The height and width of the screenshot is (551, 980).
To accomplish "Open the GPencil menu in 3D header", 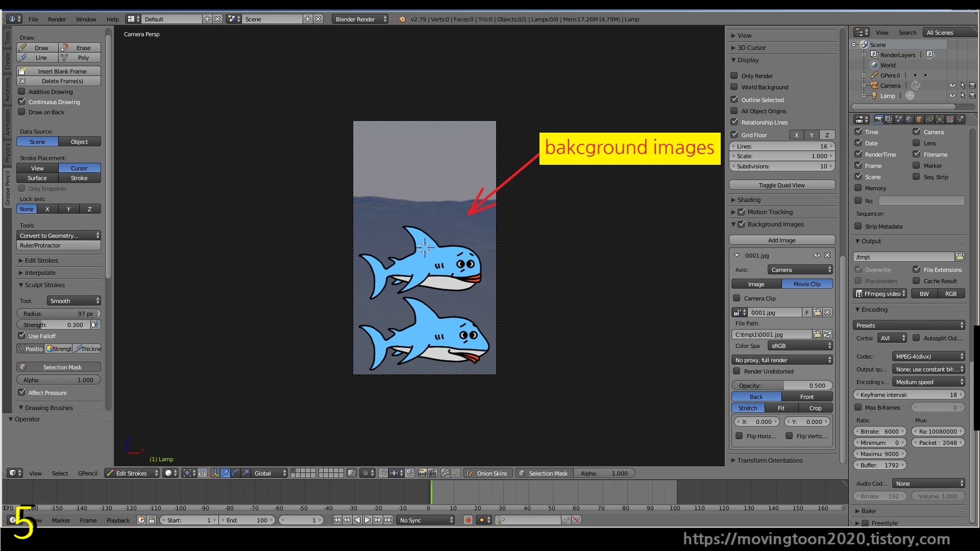I will click(87, 473).
